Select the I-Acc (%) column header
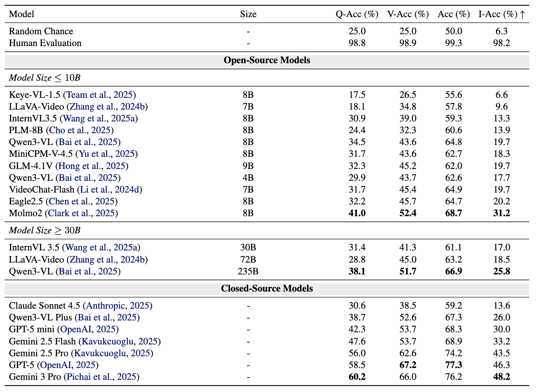The height and width of the screenshot is (392, 544). click(x=501, y=14)
